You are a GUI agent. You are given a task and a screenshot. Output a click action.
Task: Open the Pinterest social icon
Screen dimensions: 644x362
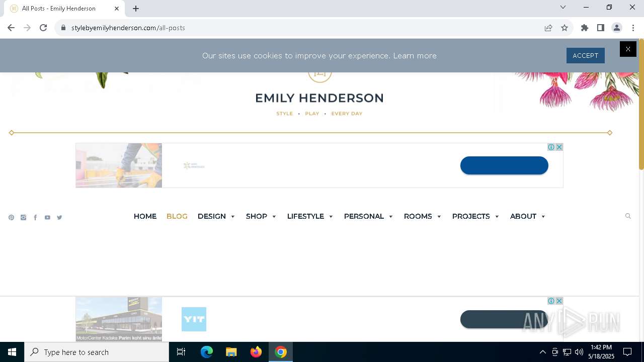pos(11,218)
